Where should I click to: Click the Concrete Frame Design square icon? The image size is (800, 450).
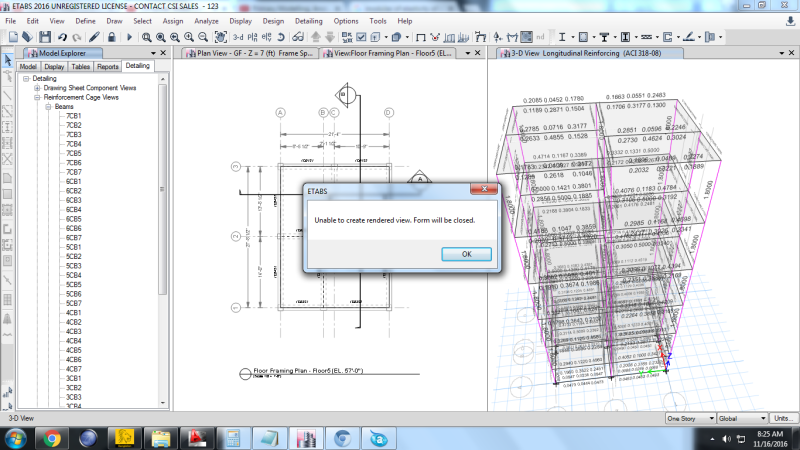click(583, 37)
